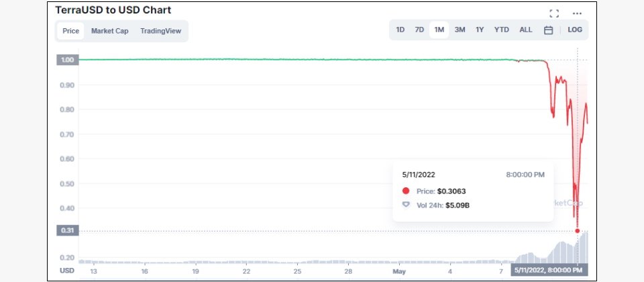Click the 0.31 current price axis label
The image size is (644, 282).
click(67, 230)
